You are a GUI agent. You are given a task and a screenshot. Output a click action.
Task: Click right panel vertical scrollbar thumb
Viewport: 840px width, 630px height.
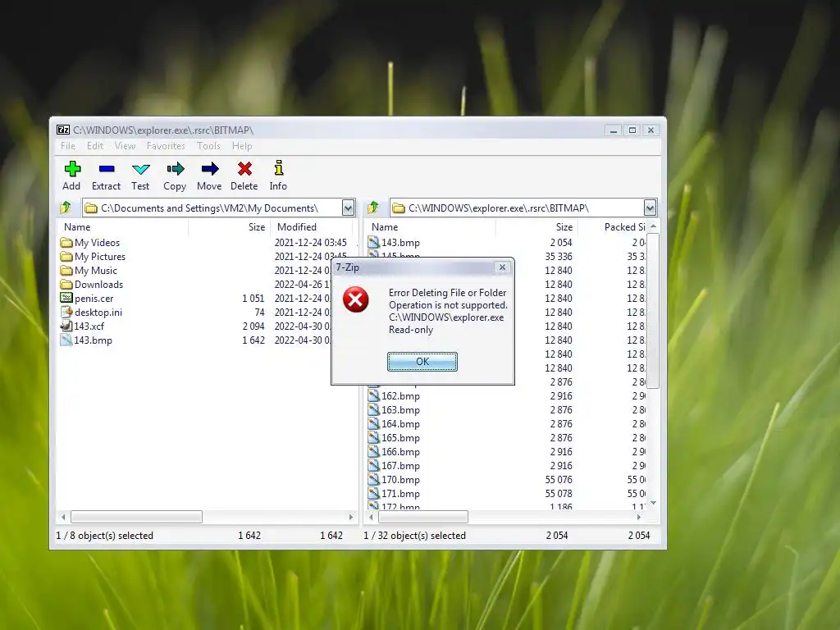coord(653,311)
